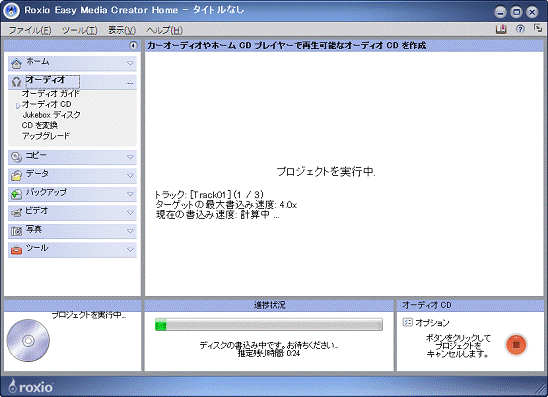Click the window switch icon at top right
This screenshot has height=397, width=548.
coord(538,28)
